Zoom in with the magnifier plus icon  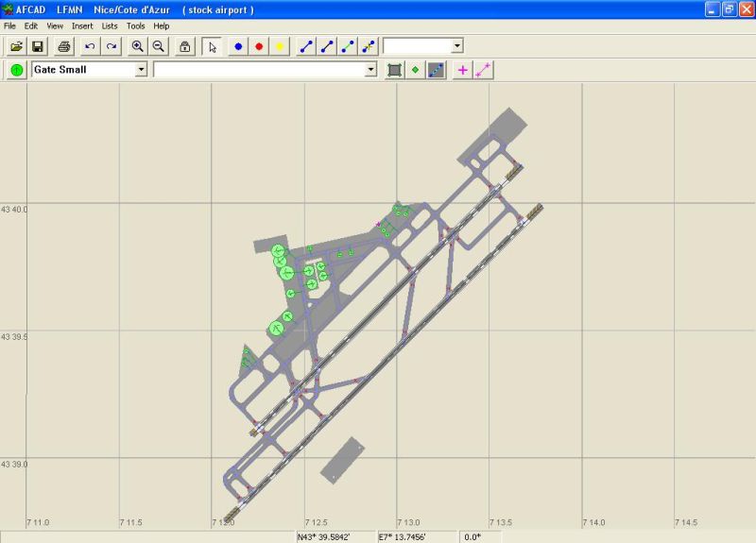137,46
